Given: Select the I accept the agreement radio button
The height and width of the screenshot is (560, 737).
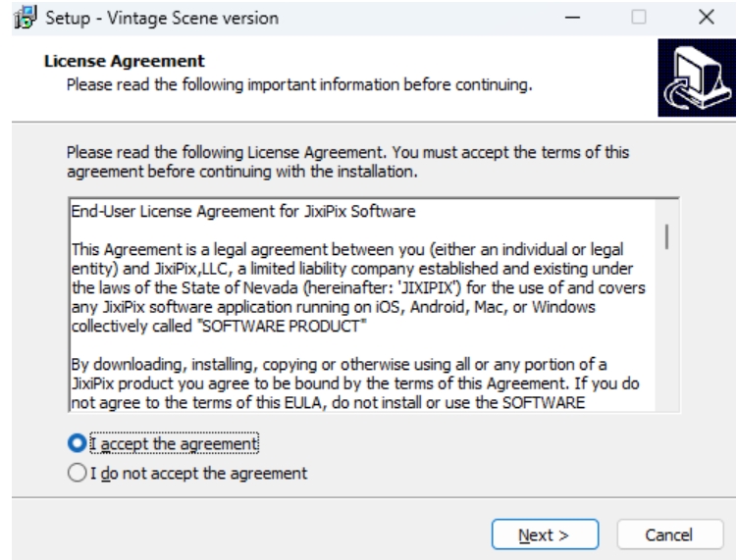Looking at the screenshot, I should tap(78, 443).
